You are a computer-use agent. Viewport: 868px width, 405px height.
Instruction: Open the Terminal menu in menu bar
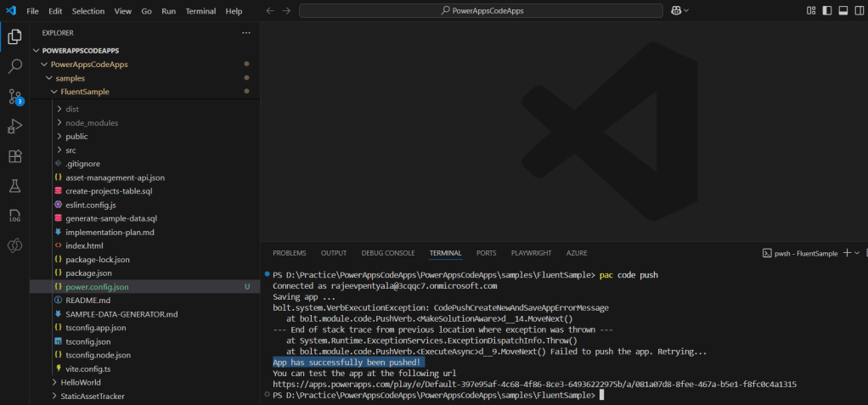click(x=200, y=11)
